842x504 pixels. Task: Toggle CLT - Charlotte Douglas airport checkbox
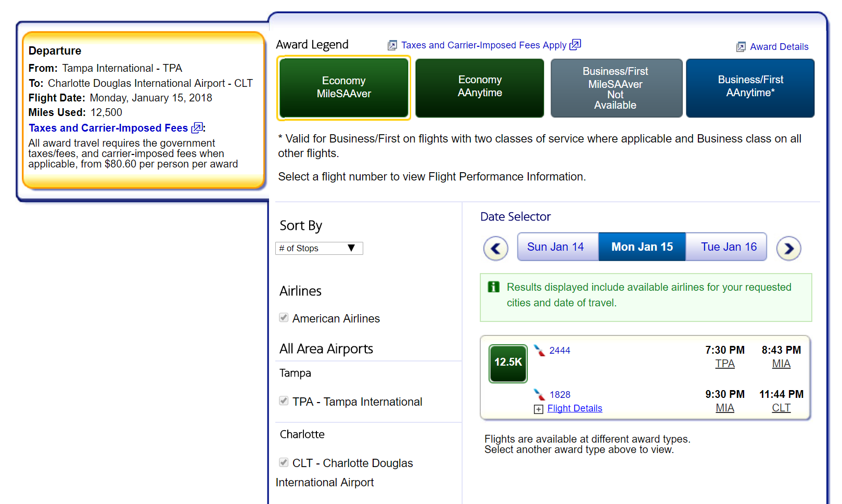click(284, 462)
